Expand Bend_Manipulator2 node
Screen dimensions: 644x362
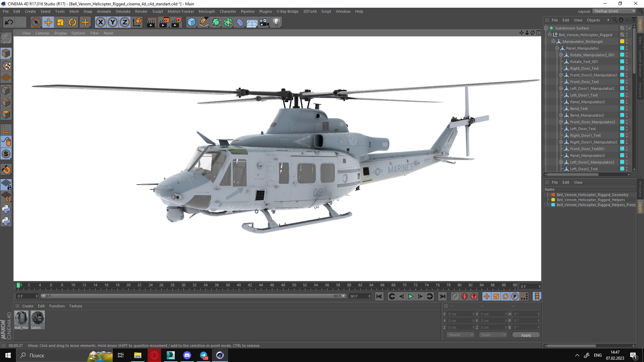(561, 115)
